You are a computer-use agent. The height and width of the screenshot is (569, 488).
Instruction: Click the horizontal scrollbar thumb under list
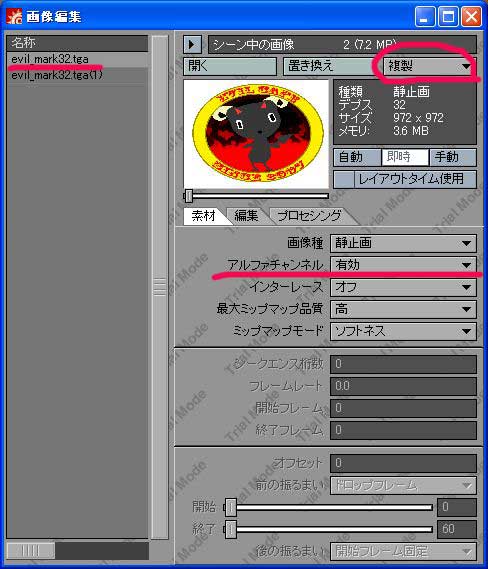click(x=31, y=551)
